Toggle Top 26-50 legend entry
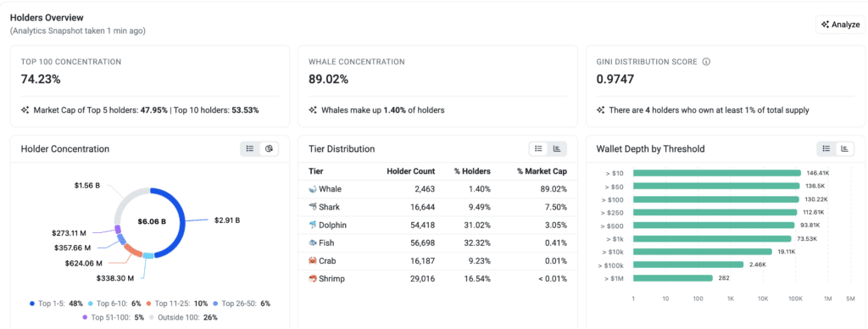This screenshot has width=868, height=329. tap(242, 304)
